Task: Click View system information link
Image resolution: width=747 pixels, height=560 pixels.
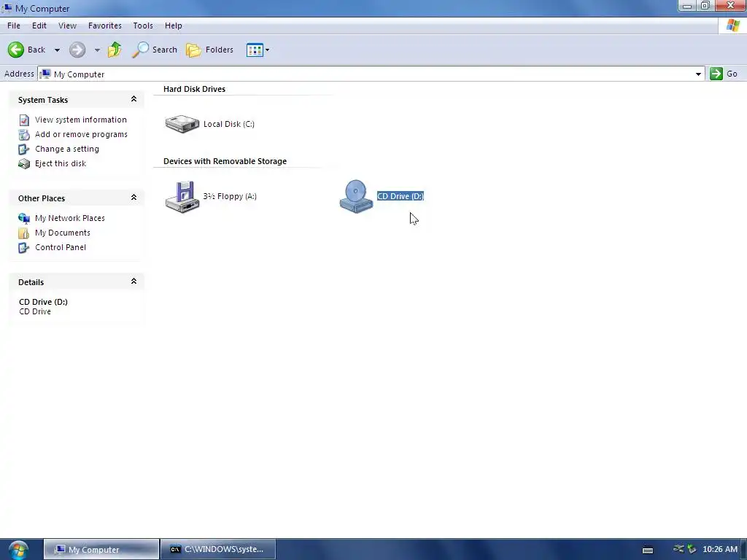Action: click(x=81, y=120)
